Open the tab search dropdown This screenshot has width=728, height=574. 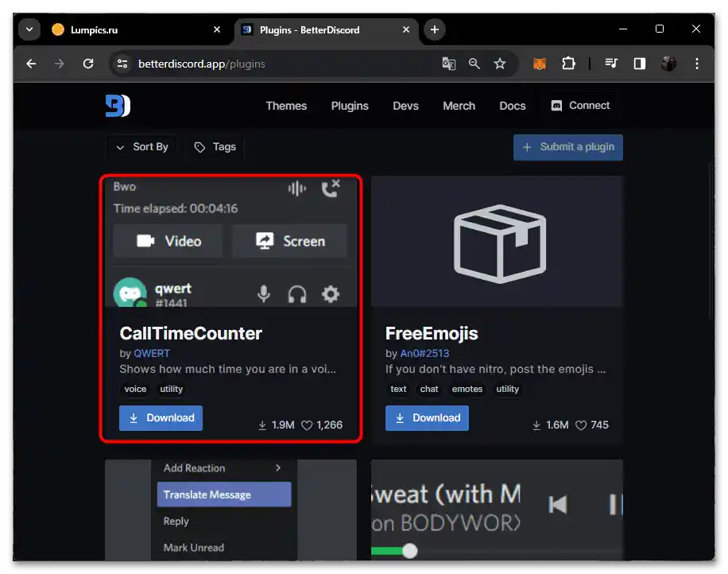click(x=29, y=29)
